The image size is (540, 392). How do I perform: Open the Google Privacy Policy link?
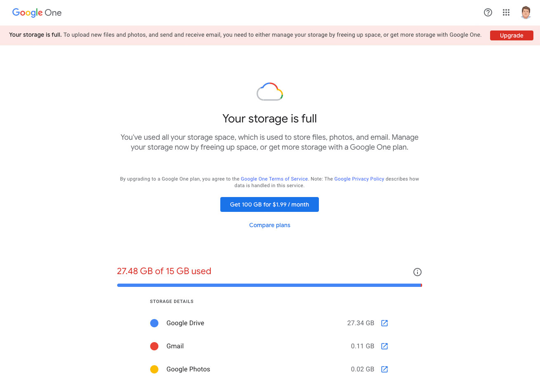[x=359, y=179]
